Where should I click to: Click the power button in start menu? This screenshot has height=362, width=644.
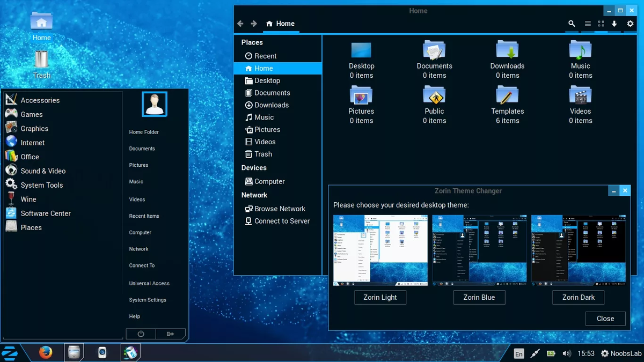(x=141, y=334)
